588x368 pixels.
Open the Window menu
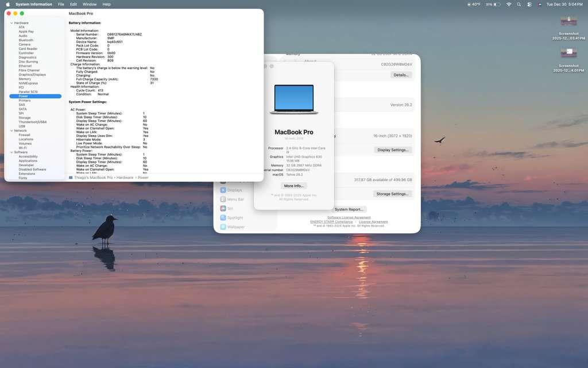[x=90, y=4]
